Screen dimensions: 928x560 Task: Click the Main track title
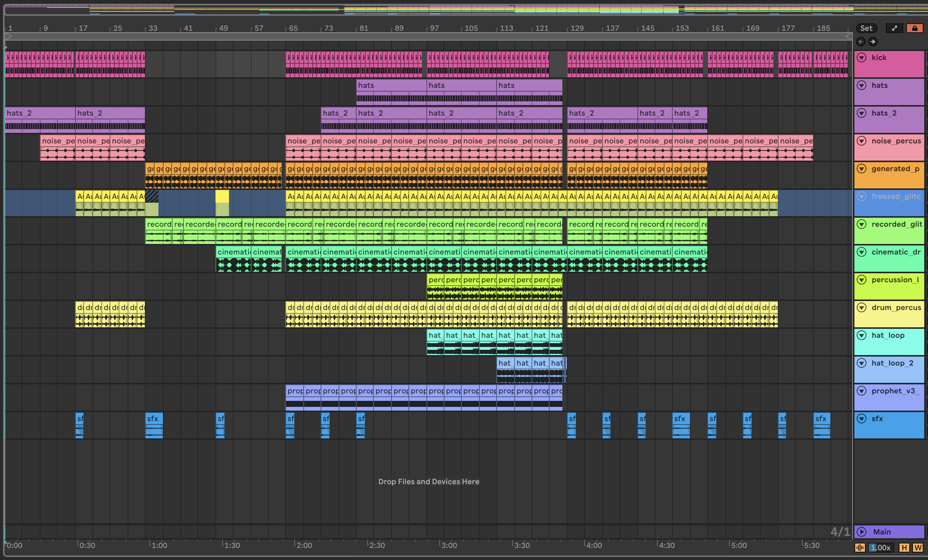tap(882, 532)
